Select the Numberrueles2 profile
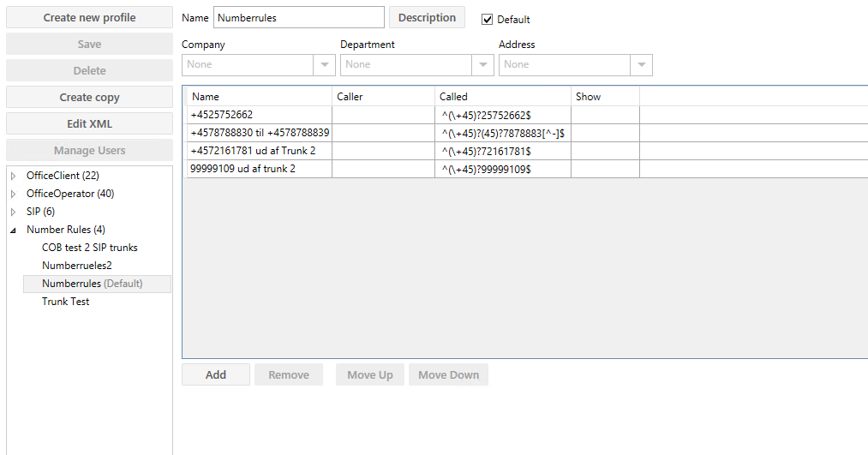Screen dimensions: 868x455 pyautogui.click(x=76, y=266)
